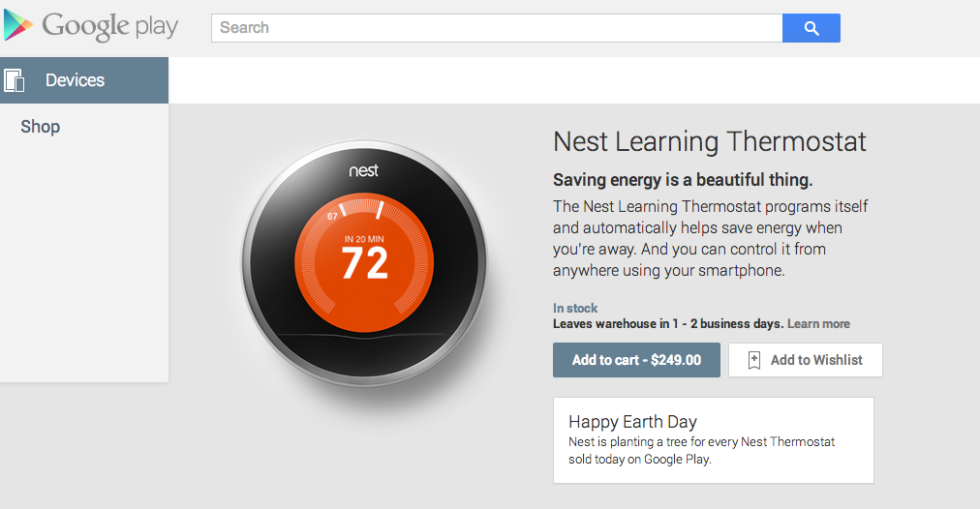Click the In stock status text
Image resolution: width=980 pixels, height=509 pixels.
(x=575, y=308)
